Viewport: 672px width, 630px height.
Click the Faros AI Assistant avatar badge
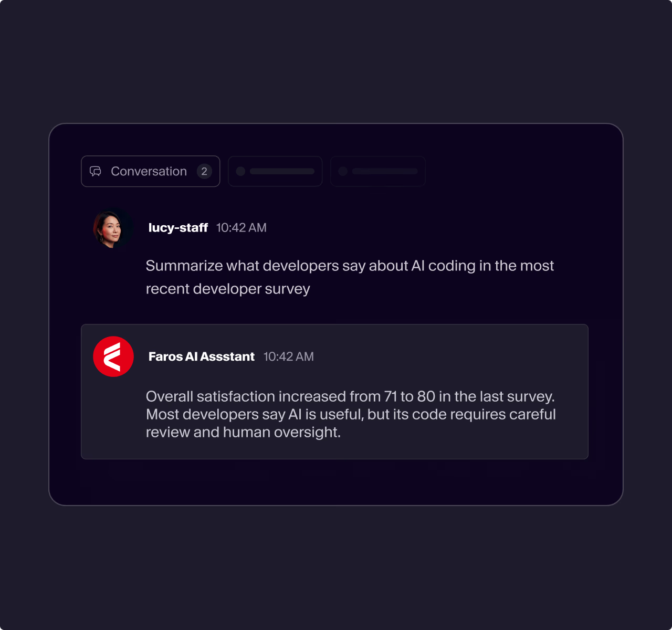tap(113, 356)
